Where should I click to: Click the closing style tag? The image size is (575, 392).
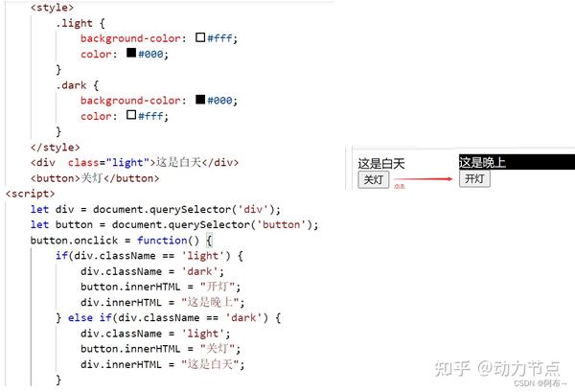(56, 148)
